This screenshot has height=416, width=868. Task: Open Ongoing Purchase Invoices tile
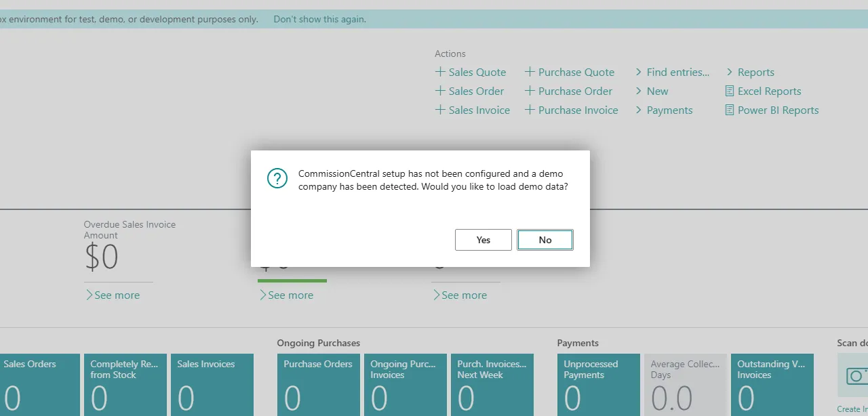tap(405, 385)
